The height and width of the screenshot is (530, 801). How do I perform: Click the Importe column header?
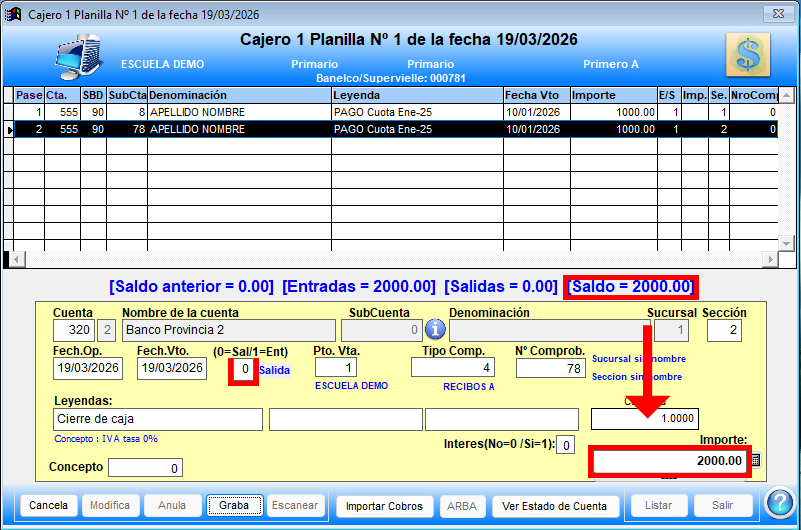tap(611, 95)
